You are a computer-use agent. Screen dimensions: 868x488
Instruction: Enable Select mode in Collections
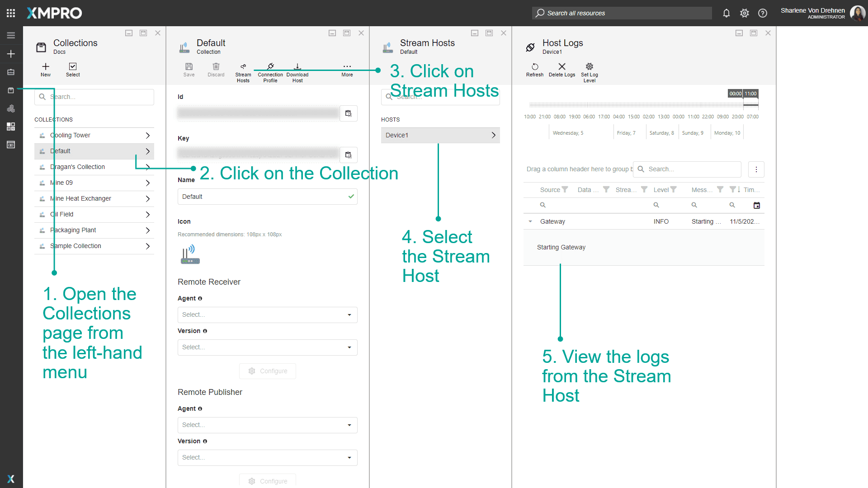pos(72,70)
